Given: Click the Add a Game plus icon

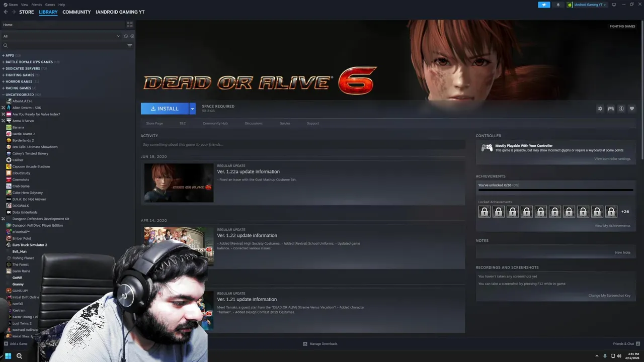Looking at the screenshot, I should click(6, 344).
